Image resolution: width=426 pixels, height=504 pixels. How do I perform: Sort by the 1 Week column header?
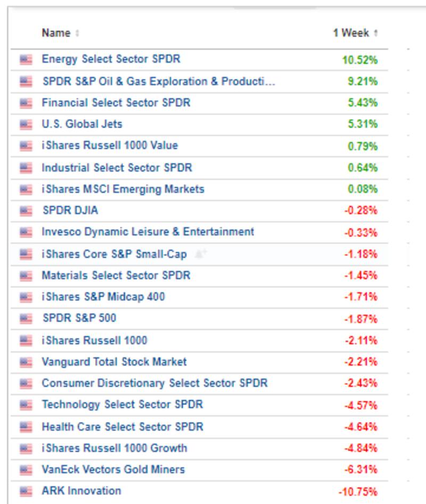[x=351, y=33]
